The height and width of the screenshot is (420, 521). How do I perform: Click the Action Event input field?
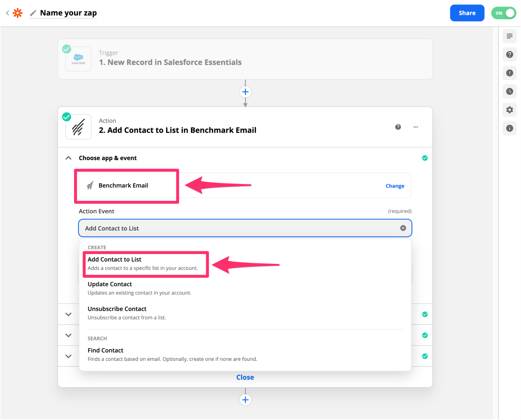[x=235, y=228]
